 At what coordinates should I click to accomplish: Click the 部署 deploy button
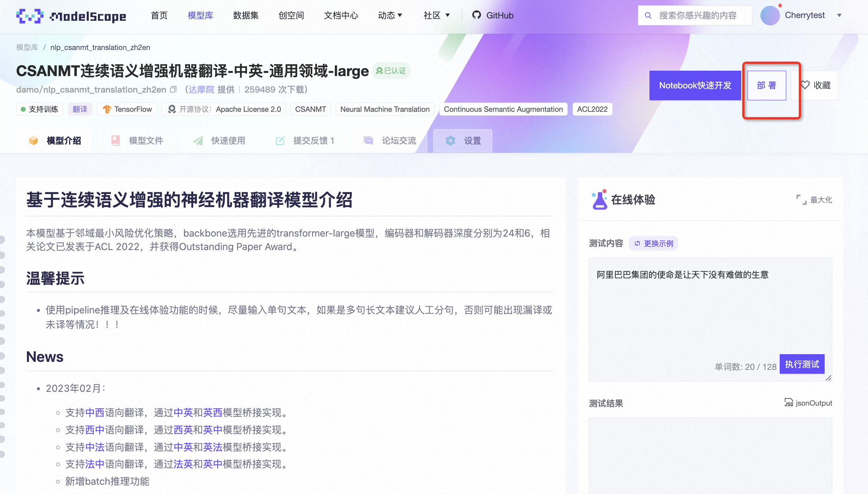pos(767,85)
